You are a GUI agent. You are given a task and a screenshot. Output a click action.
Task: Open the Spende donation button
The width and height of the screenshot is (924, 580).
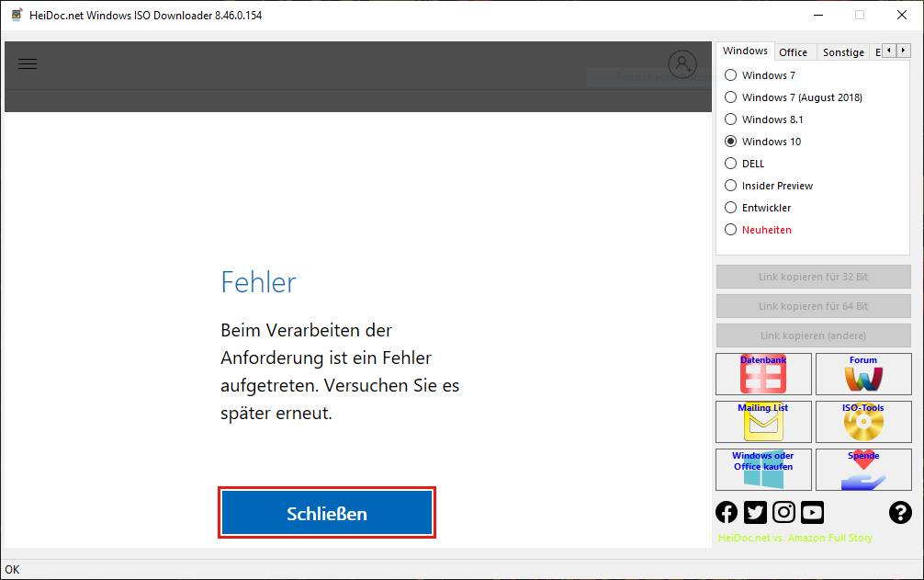863,469
